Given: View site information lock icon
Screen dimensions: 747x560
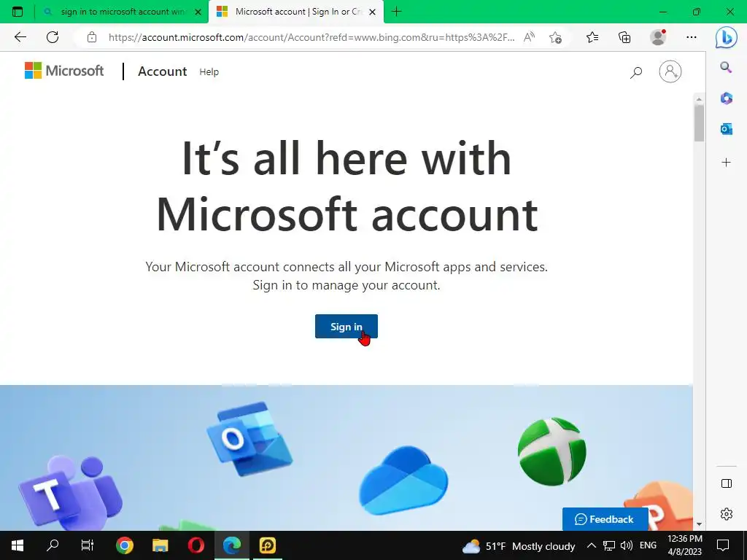Looking at the screenshot, I should 92,37.
